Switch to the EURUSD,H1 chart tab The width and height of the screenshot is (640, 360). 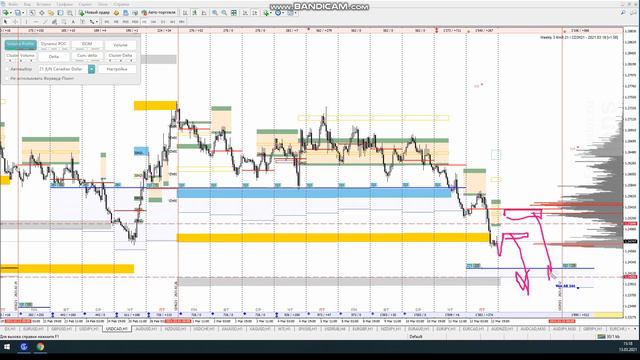point(33,329)
